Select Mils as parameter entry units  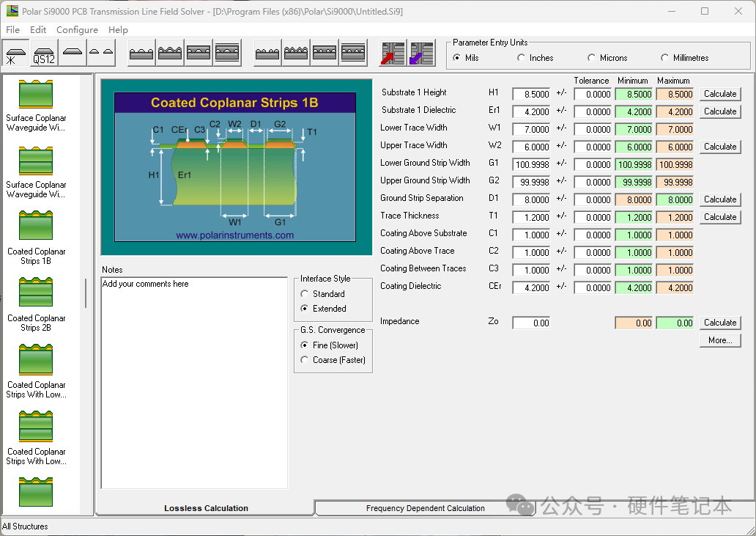point(466,58)
